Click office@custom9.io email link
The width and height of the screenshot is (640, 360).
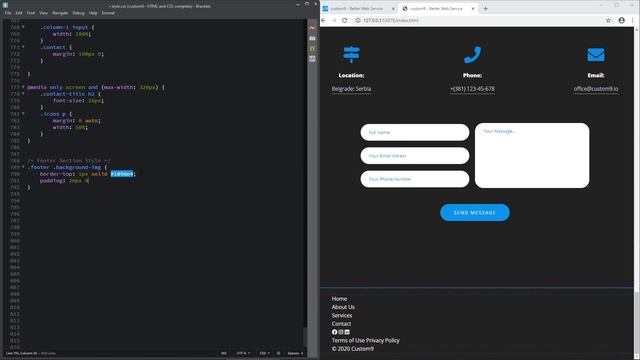coord(596,89)
